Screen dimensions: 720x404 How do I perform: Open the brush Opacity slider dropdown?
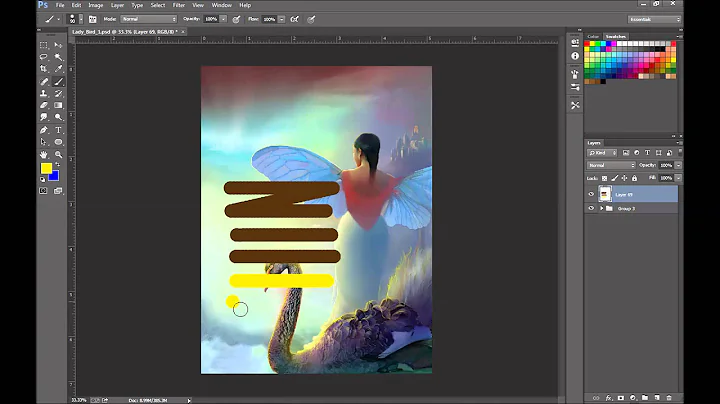click(x=223, y=19)
